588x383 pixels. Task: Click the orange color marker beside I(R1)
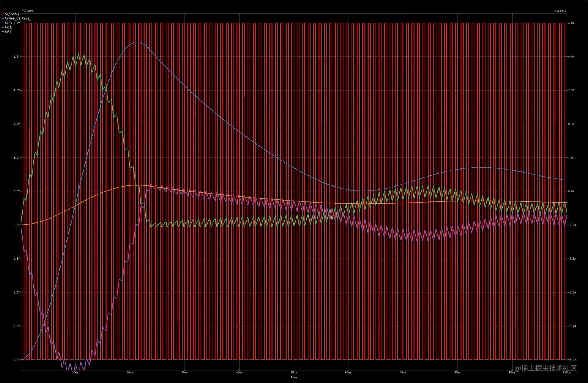(x=2, y=31)
